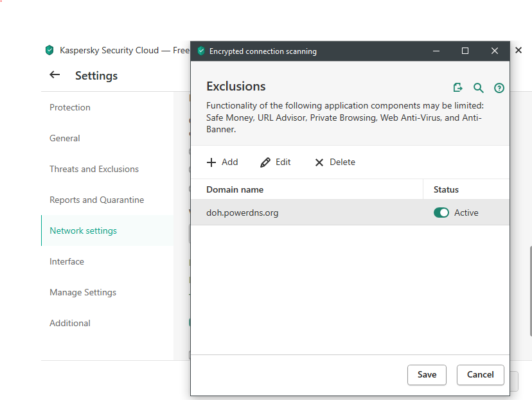
Task: Click the shield icon in Encrypted connection scanning title
Action: [201, 51]
